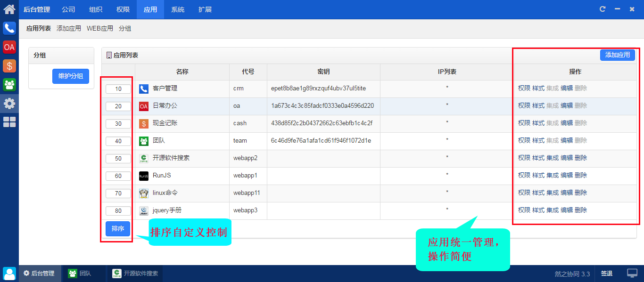Open the app grid icon in the sidebar
This screenshot has height=282, width=644.
(x=9, y=122)
